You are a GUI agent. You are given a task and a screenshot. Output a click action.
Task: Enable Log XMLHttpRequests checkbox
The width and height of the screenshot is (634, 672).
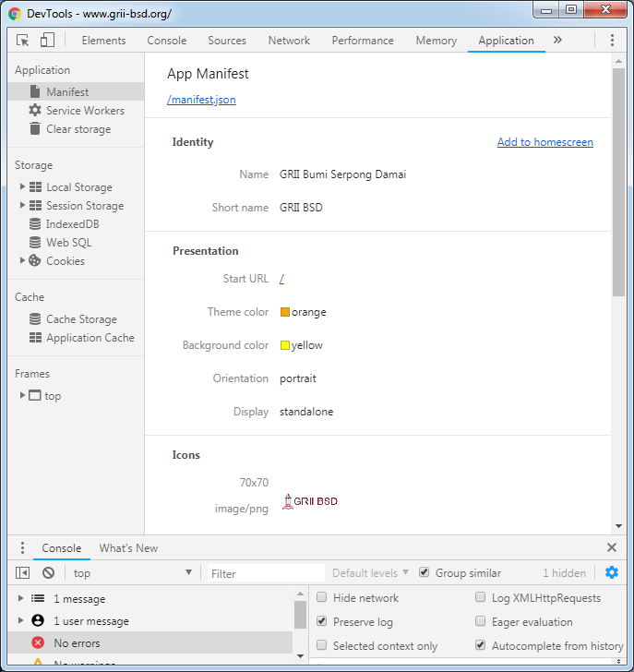(481, 597)
